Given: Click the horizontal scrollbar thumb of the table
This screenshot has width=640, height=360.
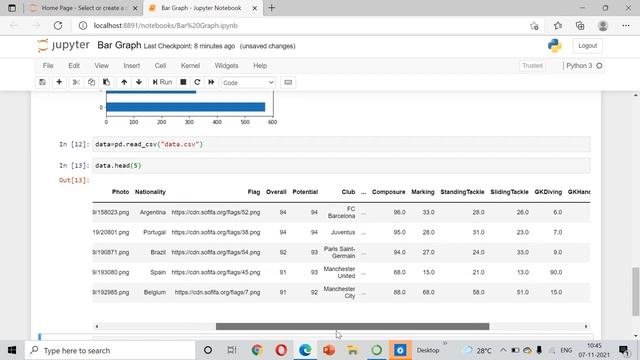Looking at the screenshot, I should point(352,327).
